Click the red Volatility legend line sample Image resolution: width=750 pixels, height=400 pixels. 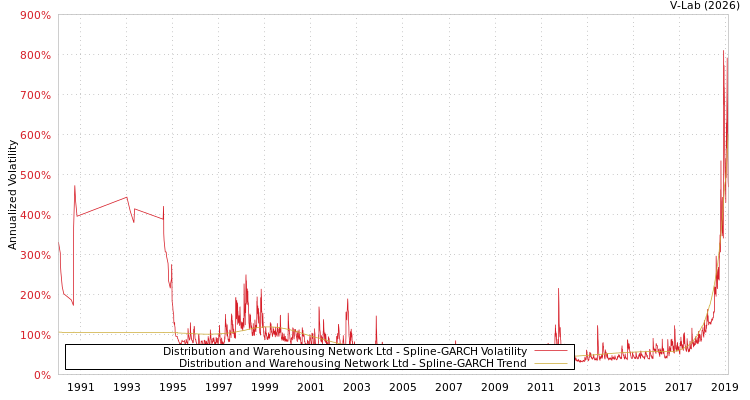tap(551, 351)
